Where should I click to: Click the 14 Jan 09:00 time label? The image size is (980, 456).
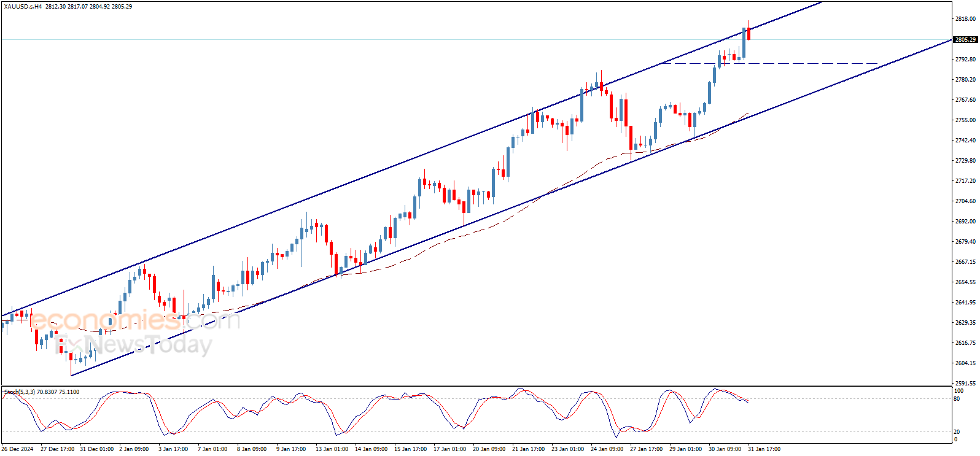pyautogui.click(x=371, y=449)
